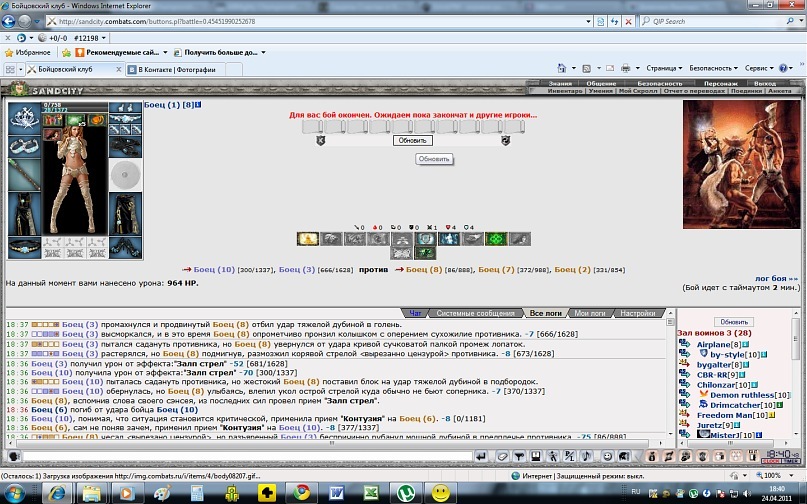This screenshot has height=504, width=807.
Task: Switch to В Контакте Фотографии browser tab
Action: pyautogui.click(x=175, y=69)
